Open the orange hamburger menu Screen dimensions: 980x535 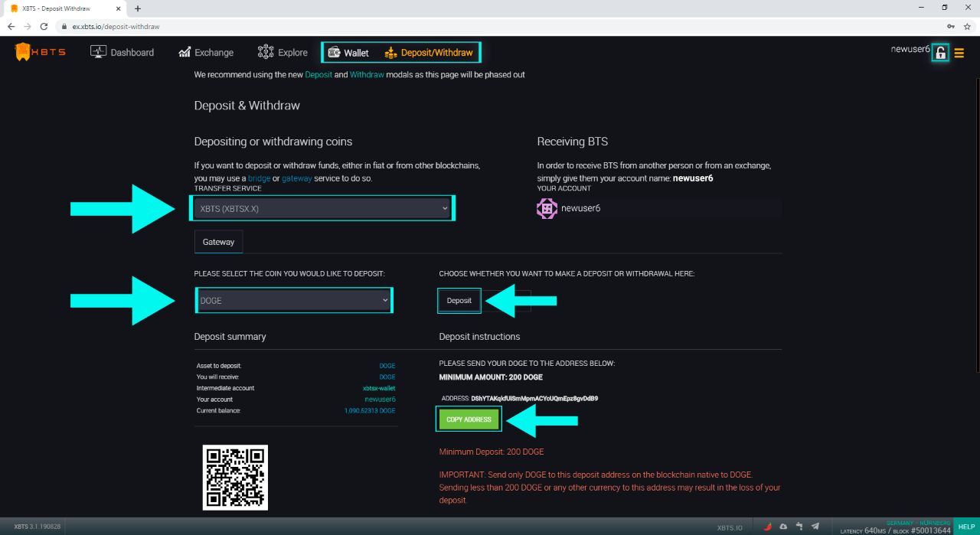coord(959,53)
